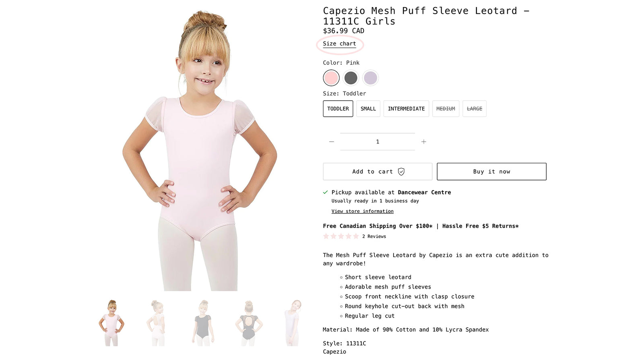644x358 pixels.
Task: Select the crossed-out Large size
Action: coord(475,109)
